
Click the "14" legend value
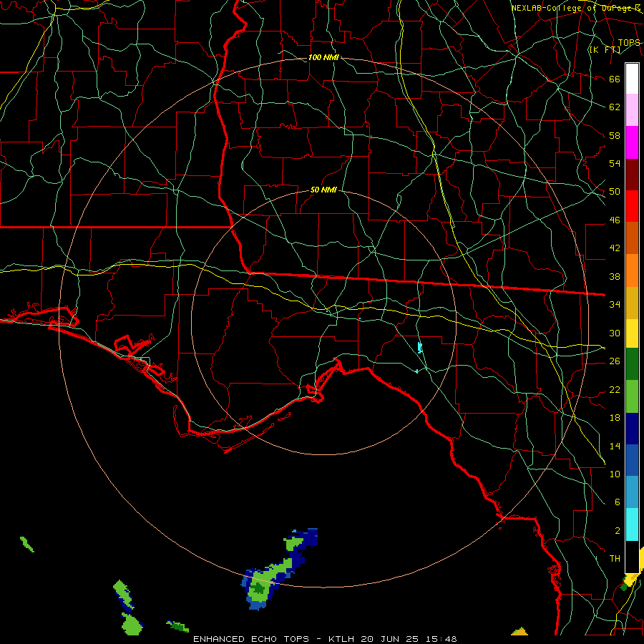(x=615, y=446)
